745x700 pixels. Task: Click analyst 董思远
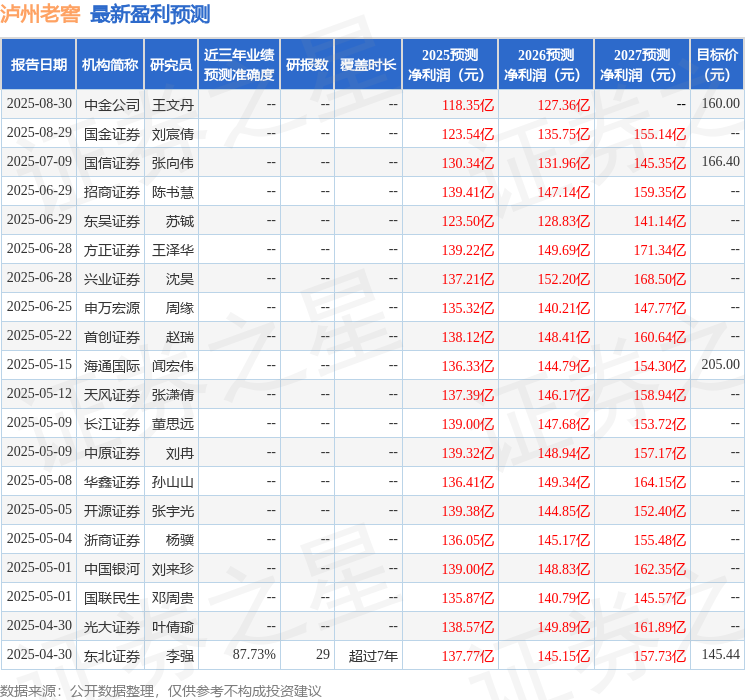tap(173, 424)
